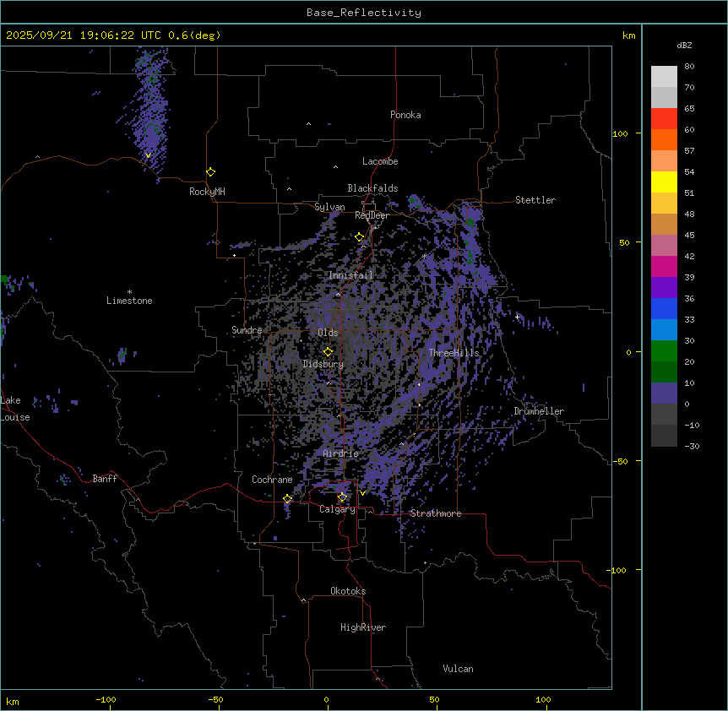Click the yellow diamond marker above Calgary
The height and width of the screenshot is (711, 728).
pos(342,497)
